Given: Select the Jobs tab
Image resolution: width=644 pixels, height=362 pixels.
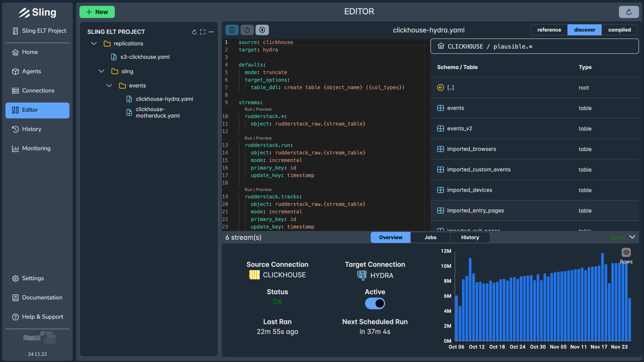Looking at the screenshot, I should click(x=430, y=237).
